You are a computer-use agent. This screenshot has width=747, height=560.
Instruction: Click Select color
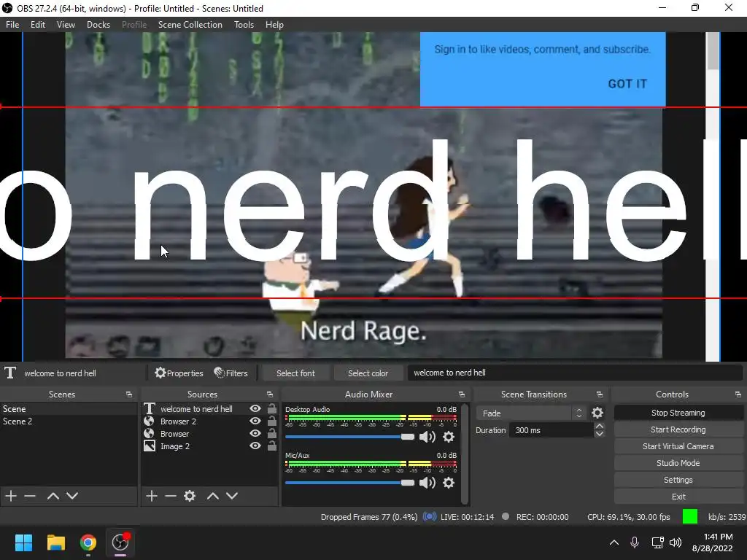coord(368,373)
